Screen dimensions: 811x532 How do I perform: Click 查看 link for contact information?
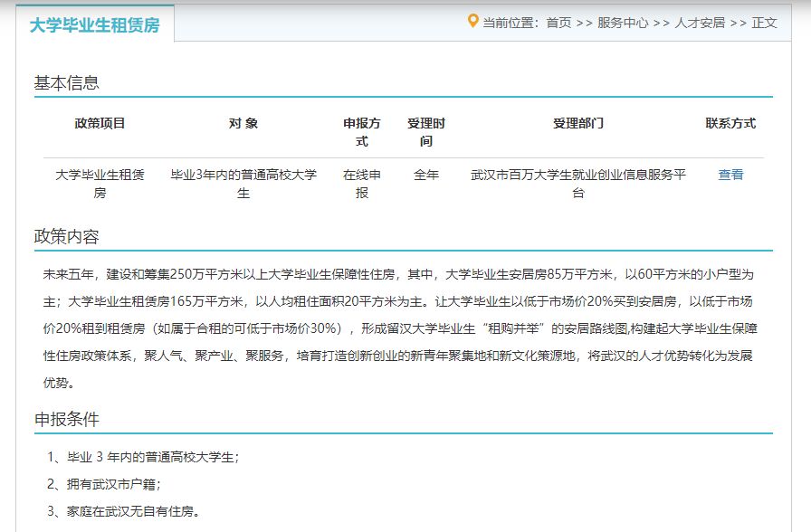click(730, 175)
